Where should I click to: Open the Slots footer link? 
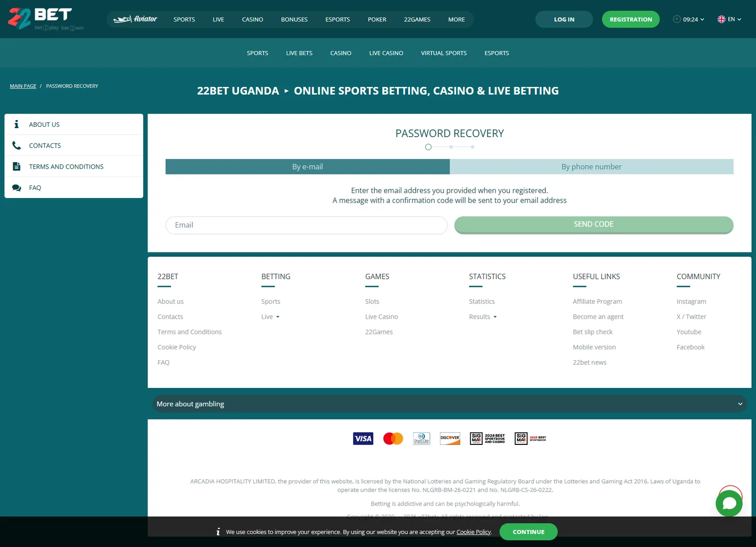tap(372, 302)
